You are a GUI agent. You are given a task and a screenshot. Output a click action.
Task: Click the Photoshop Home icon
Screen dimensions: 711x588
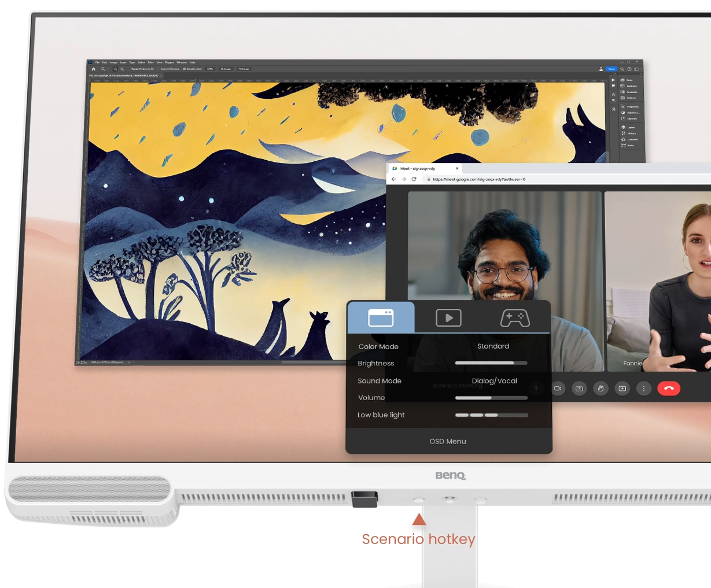(x=94, y=69)
